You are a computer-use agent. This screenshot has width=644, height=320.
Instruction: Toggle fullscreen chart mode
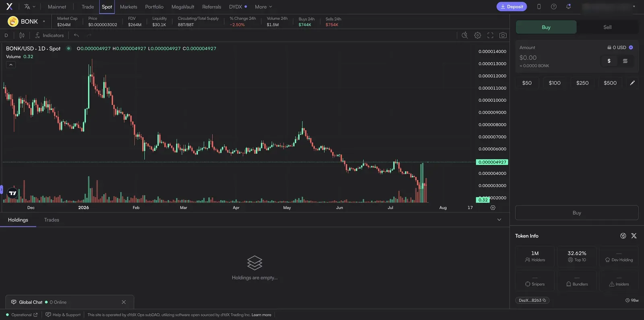(x=490, y=35)
